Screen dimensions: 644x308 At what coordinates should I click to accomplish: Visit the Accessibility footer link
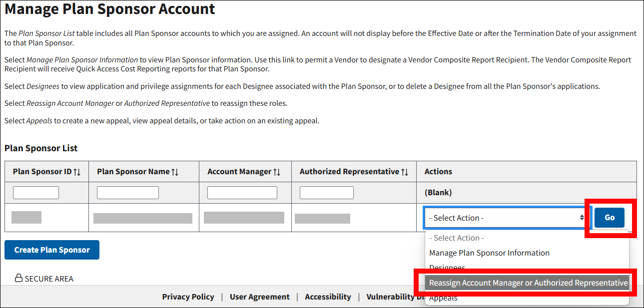point(328,297)
